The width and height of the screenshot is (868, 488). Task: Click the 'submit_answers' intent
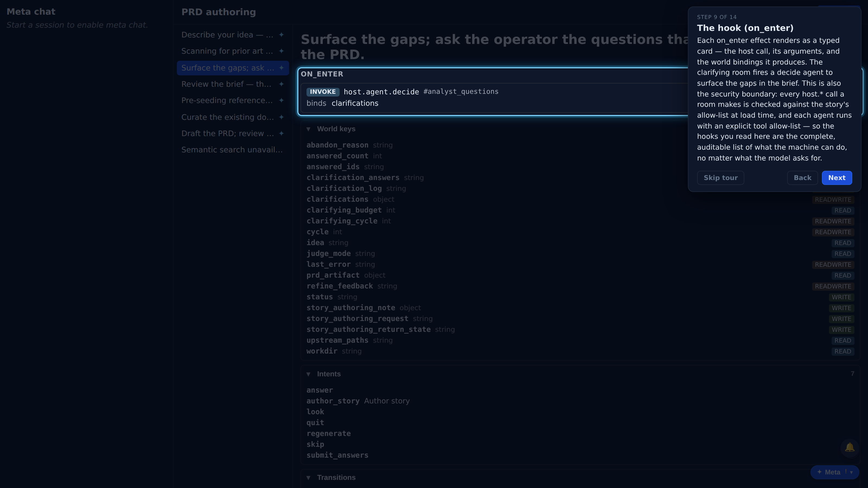(337, 455)
